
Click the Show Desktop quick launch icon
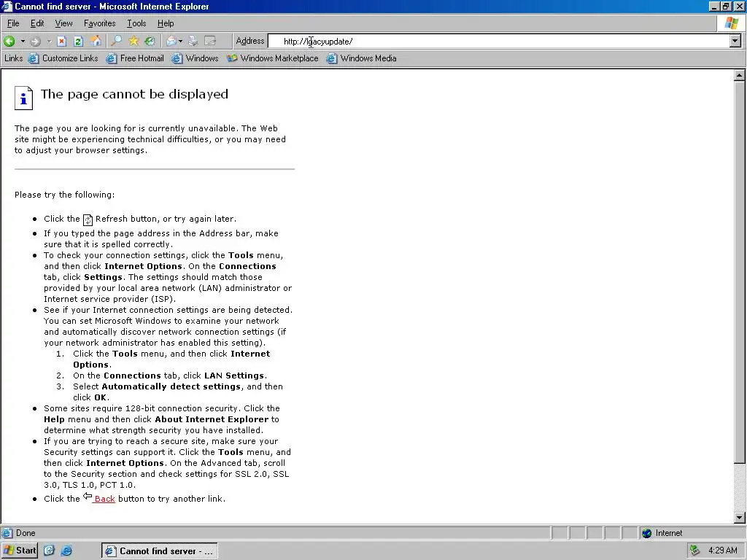click(x=49, y=551)
